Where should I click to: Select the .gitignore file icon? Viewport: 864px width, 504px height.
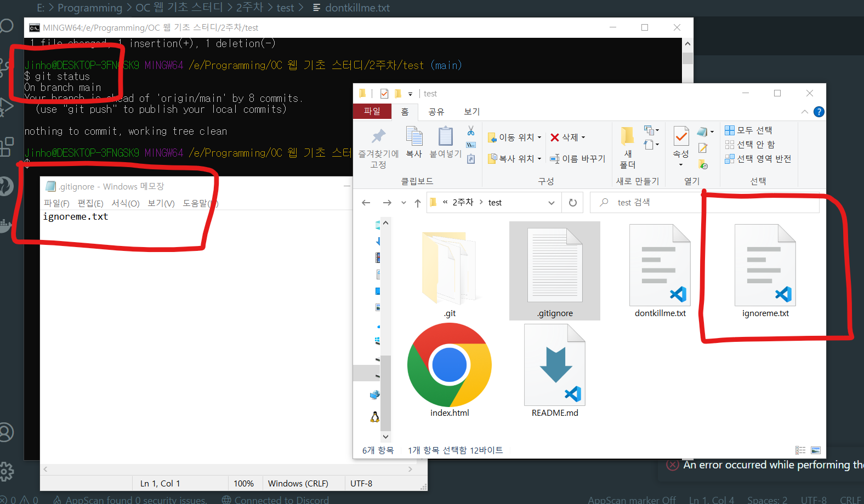tap(555, 265)
